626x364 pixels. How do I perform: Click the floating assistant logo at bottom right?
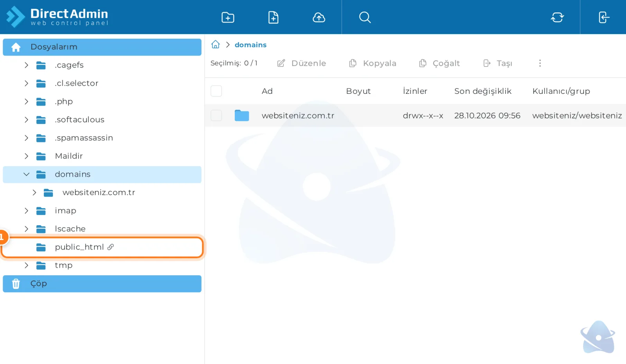[x=598, y=337]
